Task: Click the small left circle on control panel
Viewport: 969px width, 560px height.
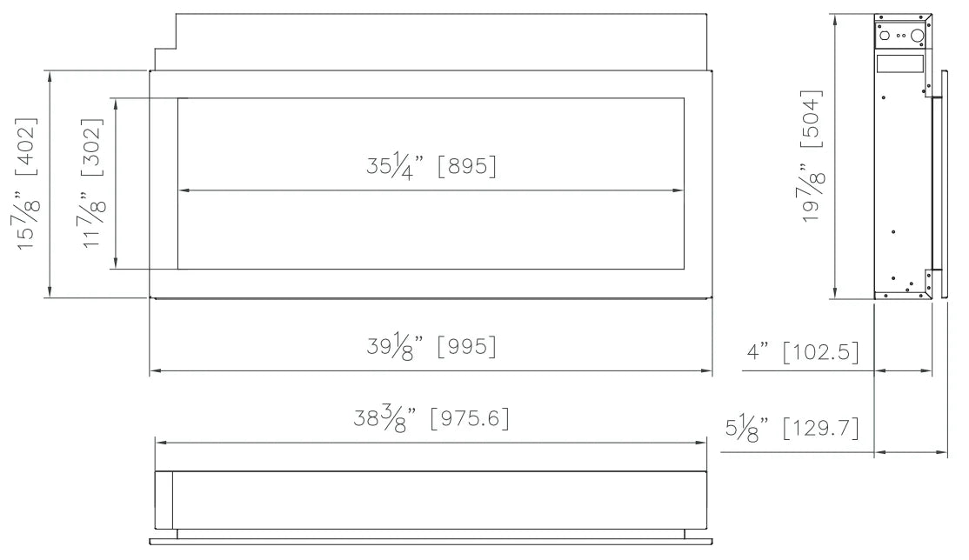Action: coord(885,36)
